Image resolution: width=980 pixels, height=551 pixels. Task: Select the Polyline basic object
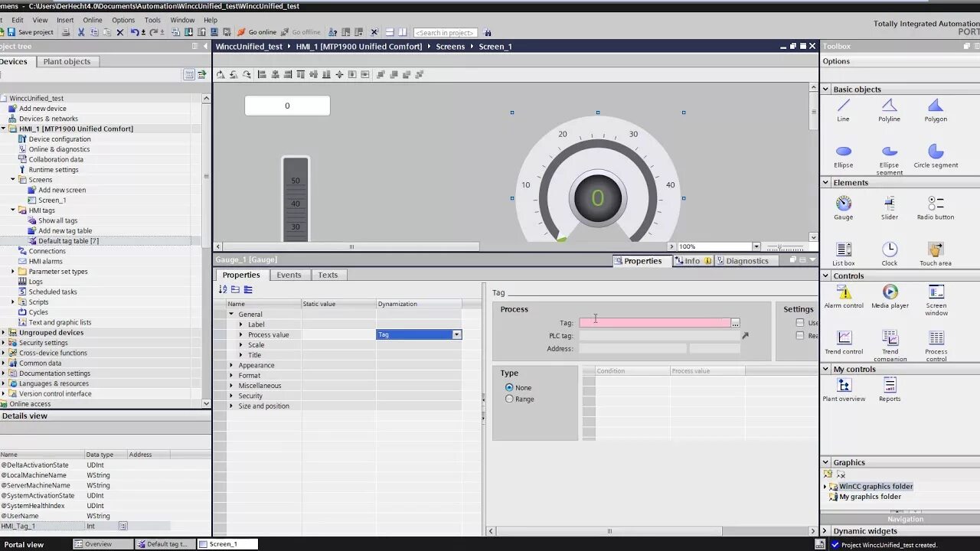(x=889, y=110)
